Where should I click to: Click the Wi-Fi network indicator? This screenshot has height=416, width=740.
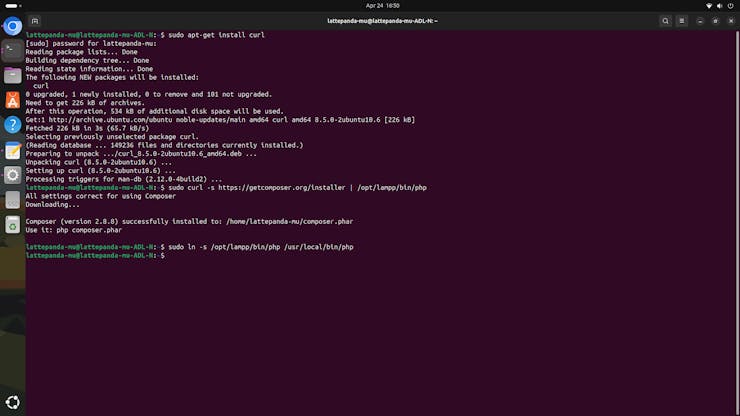709,5
